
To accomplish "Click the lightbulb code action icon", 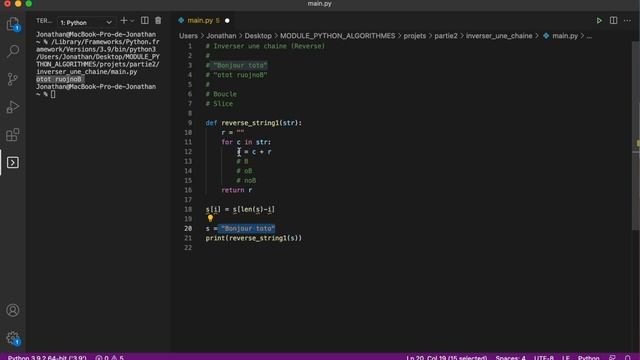I will 210,219.
